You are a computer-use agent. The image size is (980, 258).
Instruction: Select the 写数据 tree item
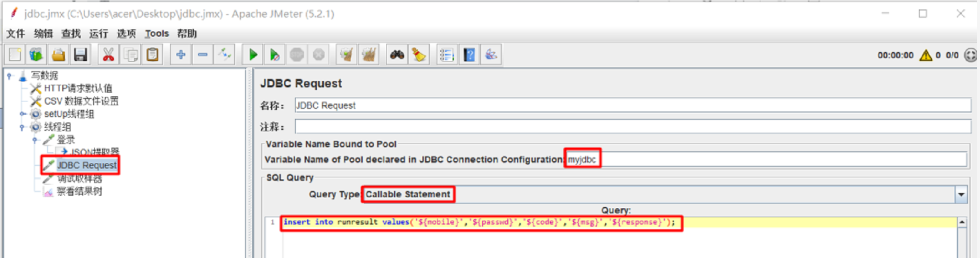pyautogui.click(x=44, y=76)
